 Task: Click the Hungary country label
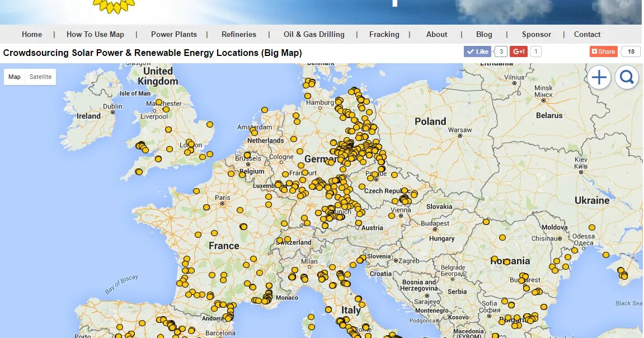click(441, 238)
